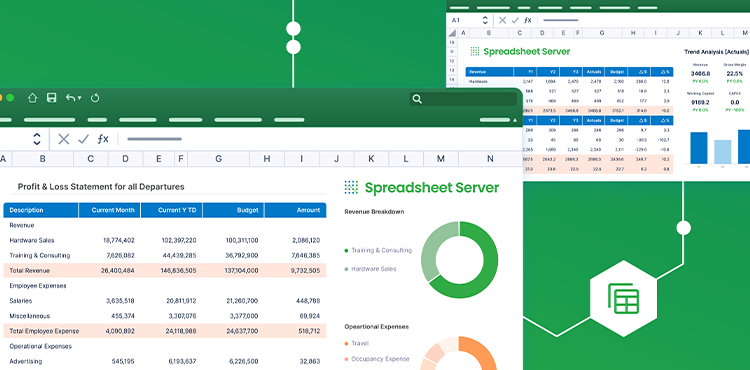The width and height of the screenshot is (750, 370).
Task: Select the Advertising row label
Action: point(26,361)
